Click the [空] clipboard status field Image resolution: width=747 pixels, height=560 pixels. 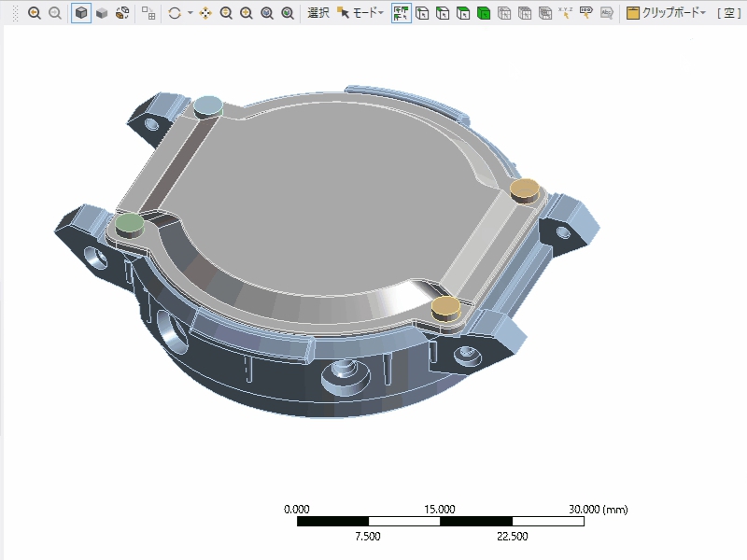(x=729, y=13)
